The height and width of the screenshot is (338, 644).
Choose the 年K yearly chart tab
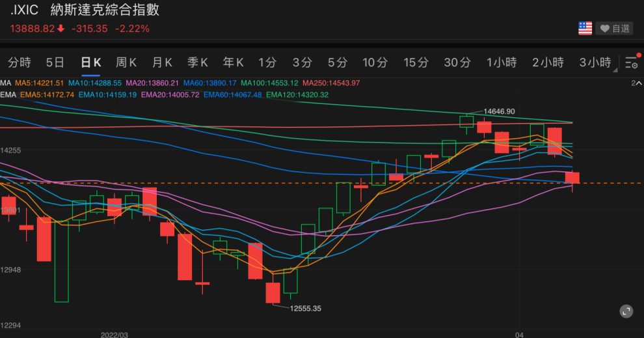coord(233,63)
